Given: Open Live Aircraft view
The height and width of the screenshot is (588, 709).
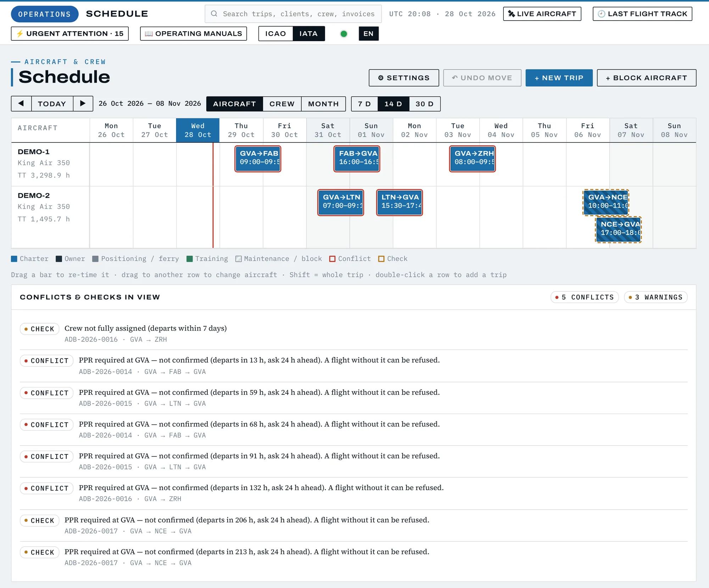Looking at the screenshot, I should click(x=542, y=14).
